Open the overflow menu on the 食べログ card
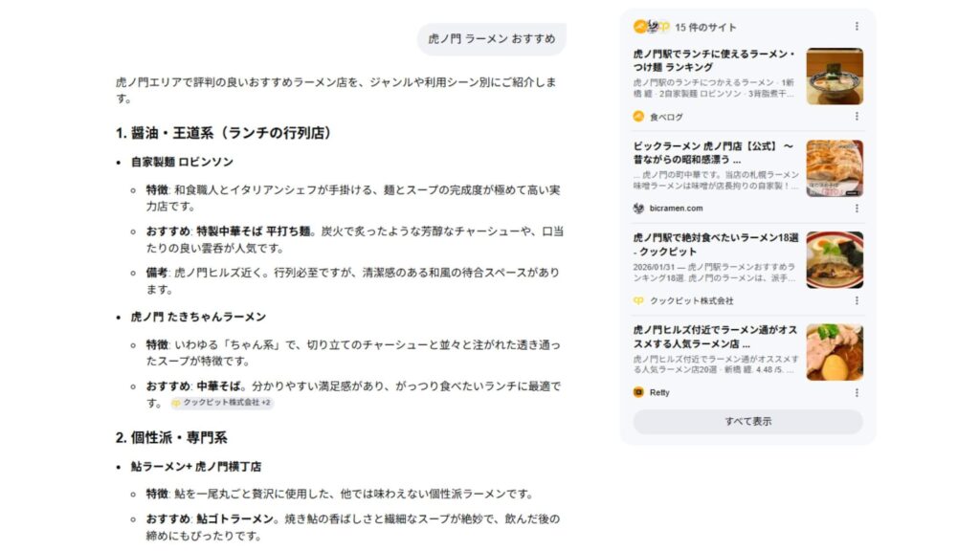Screen dimensions: 980x551 [856, 117]
